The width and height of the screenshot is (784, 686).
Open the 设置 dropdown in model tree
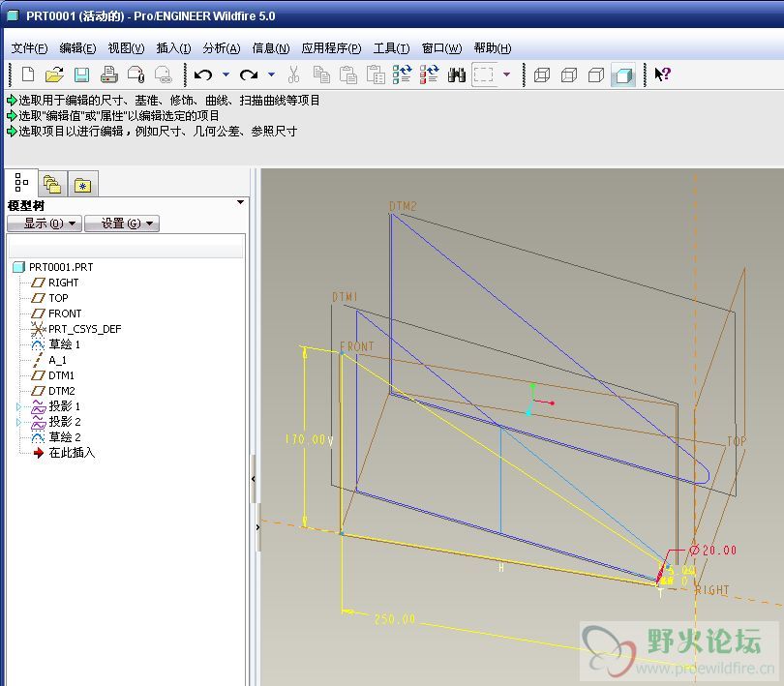coord(122,224)
